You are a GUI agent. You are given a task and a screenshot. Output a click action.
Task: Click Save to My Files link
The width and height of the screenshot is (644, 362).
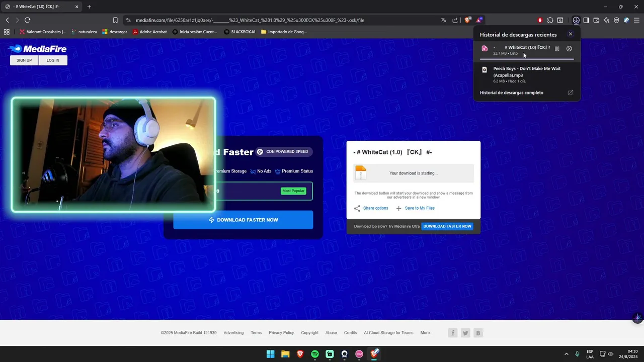pos(415,208)
